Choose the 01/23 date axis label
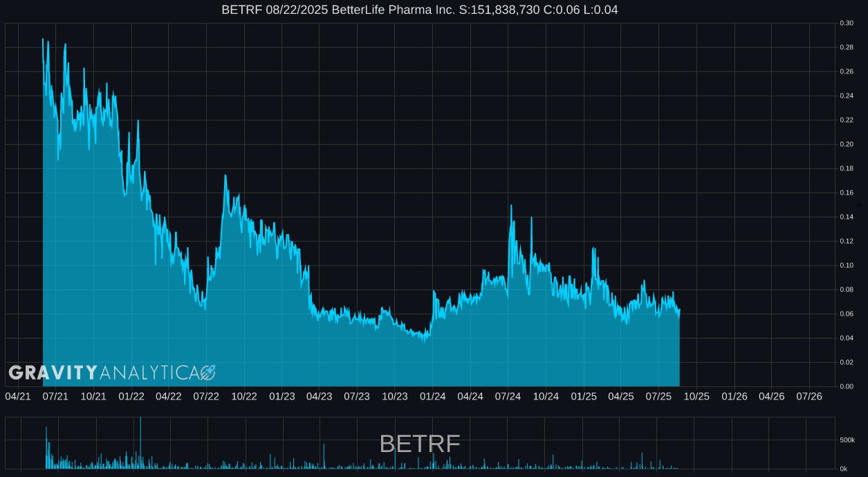Viewport: 868px width, 477px height. (282, 397)
